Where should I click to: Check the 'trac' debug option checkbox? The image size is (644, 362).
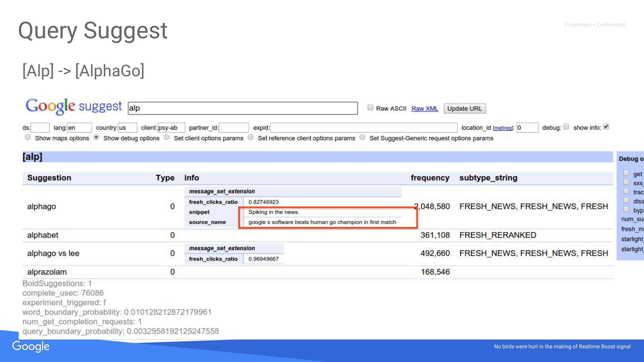(x=626, y=191)
